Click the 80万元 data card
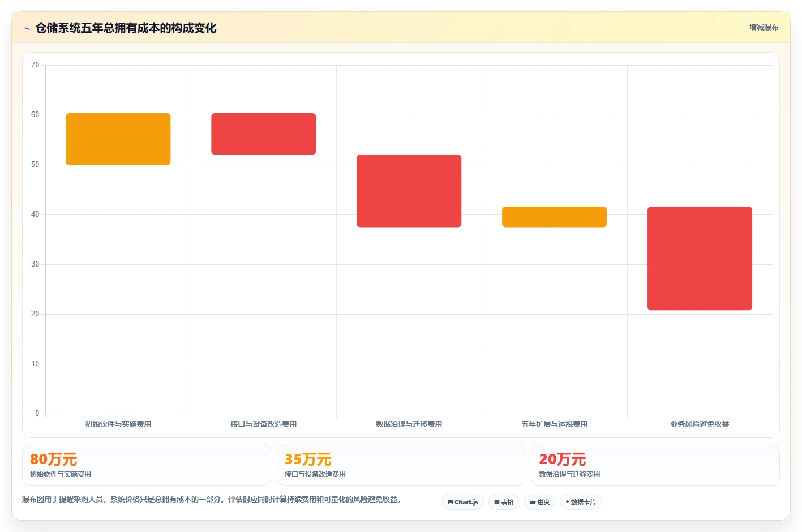802x532 pixels. pos(147,465)
